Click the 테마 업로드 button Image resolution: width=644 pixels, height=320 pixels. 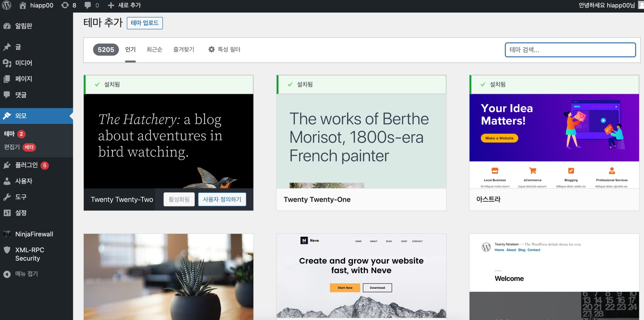tap(145, 23)
